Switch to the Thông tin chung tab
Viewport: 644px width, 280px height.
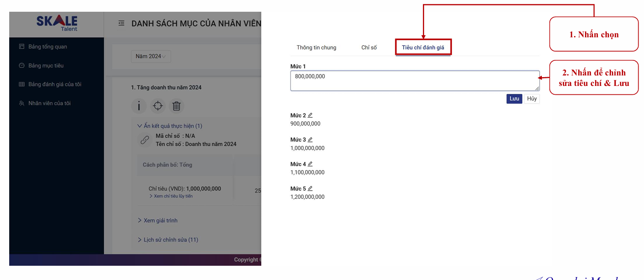click(x=316, y=47)
